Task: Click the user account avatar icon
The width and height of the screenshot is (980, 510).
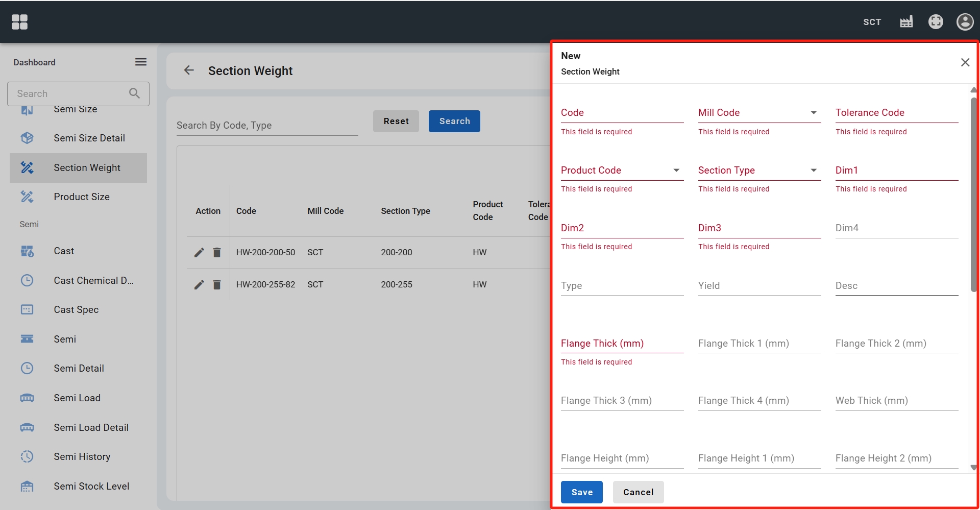Action: tap(965, 22)
